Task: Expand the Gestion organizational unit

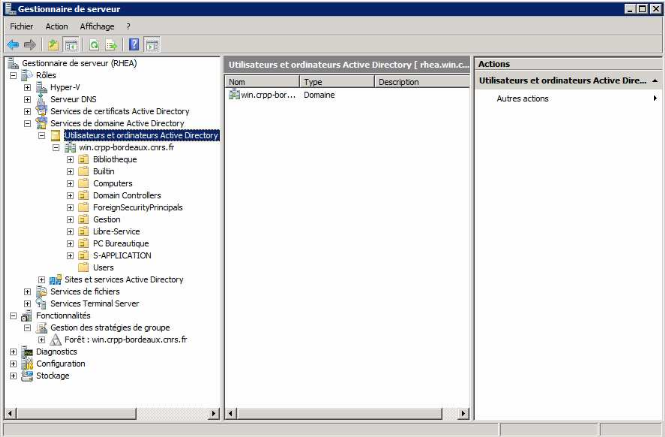Action: click(70, 220)
